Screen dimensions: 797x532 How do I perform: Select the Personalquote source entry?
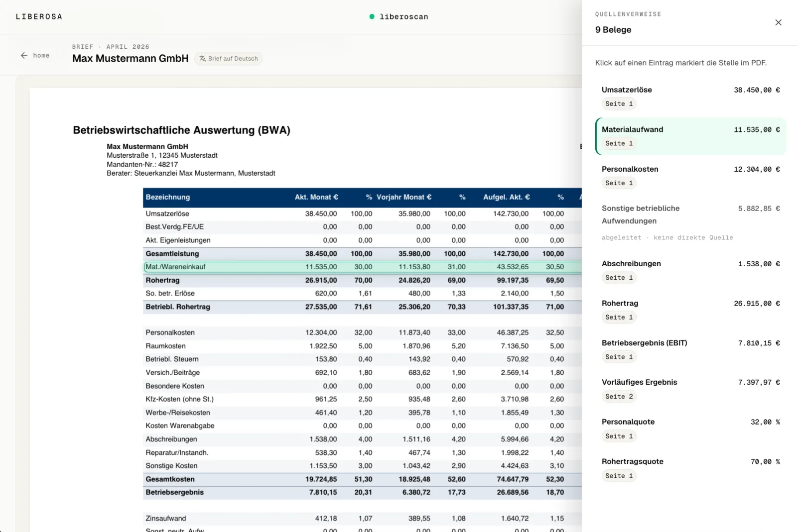click(690, 429)
